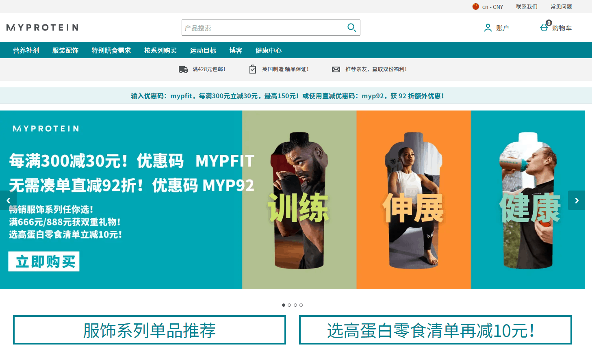Click the 满666元/888元获双重礼物 text
This screenshot has height=364, width=592.
[x=65, y=222]
